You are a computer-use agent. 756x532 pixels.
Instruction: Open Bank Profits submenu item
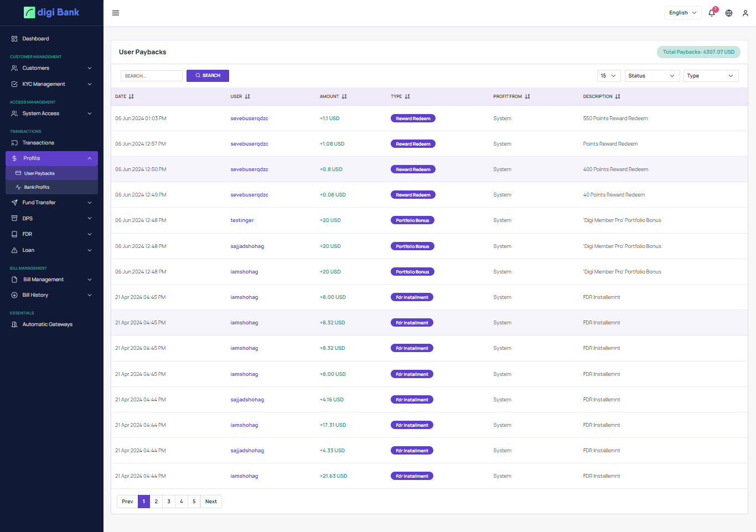(x=37, y=187)
